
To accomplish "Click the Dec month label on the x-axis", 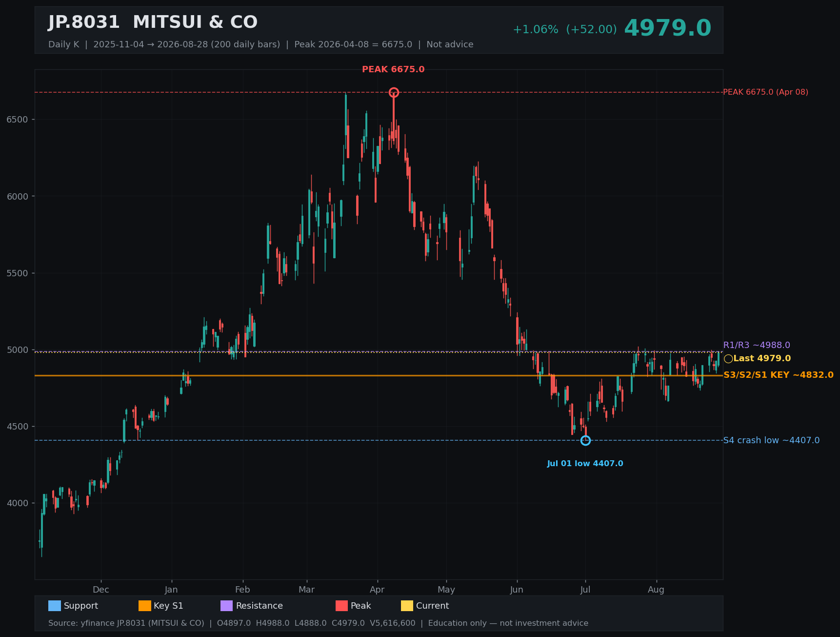I will click(x=101, y=590).
